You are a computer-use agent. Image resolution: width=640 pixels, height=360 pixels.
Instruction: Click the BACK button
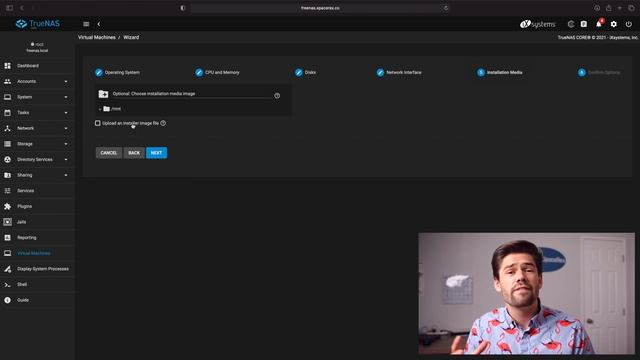pyautogui.click(x=134, y=153)
